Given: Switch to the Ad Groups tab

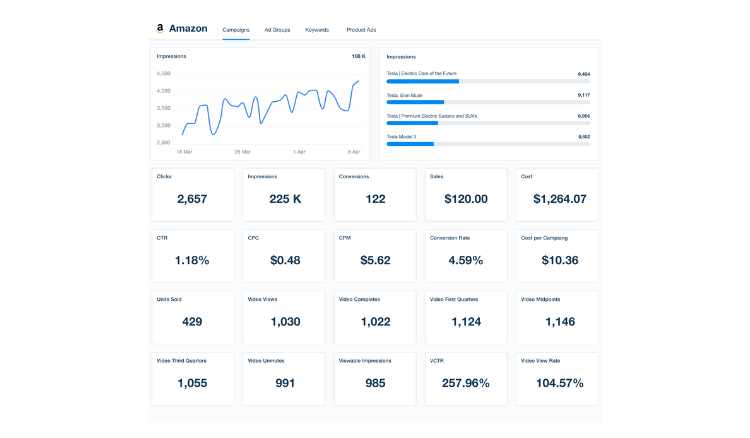Looking at the screenshot, I should pos(277,30).
